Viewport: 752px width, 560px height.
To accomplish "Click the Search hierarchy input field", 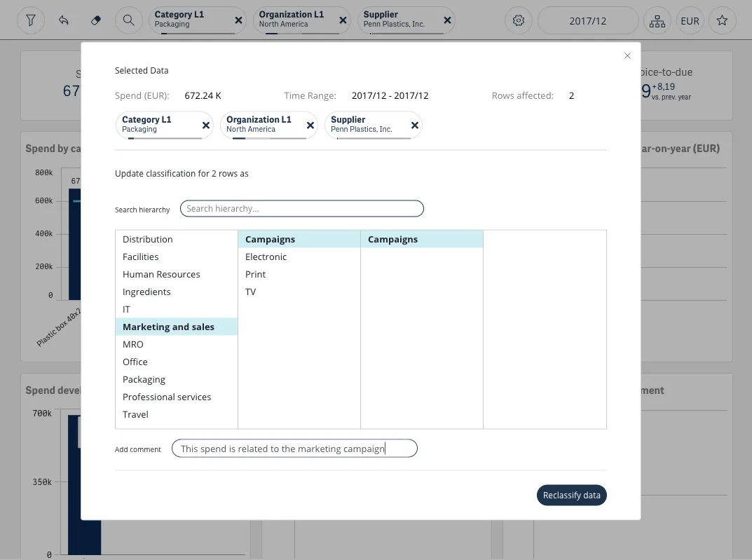I will click(301, 208).
